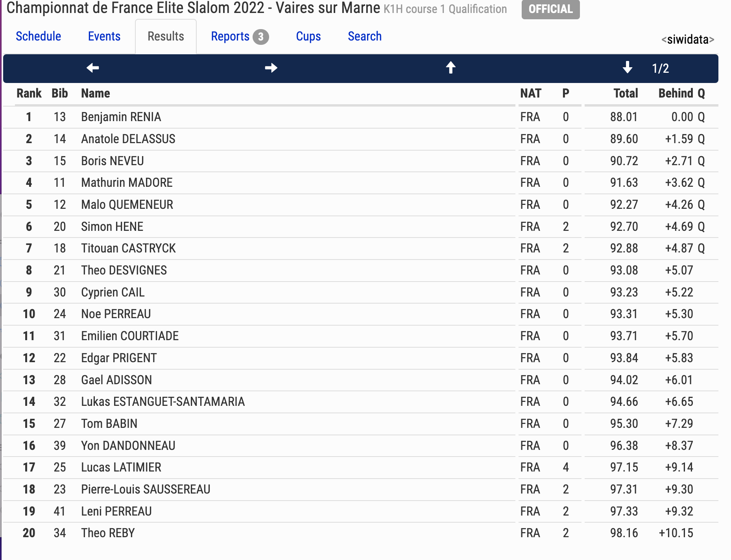Image resolution: width=731 pixels, height=560 pixels.
Task: Select Emilien COURTIADE row
Action: pos(361,336)
